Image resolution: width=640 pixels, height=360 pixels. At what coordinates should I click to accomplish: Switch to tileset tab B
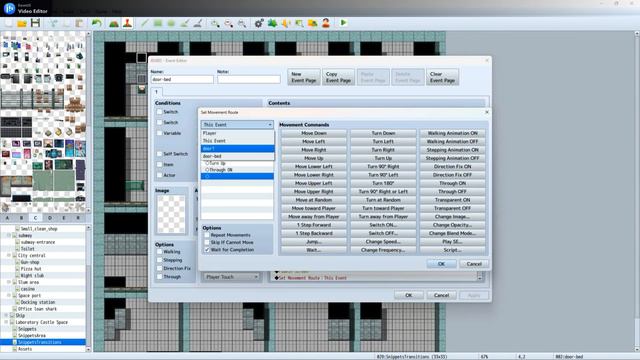coord(22,218)
